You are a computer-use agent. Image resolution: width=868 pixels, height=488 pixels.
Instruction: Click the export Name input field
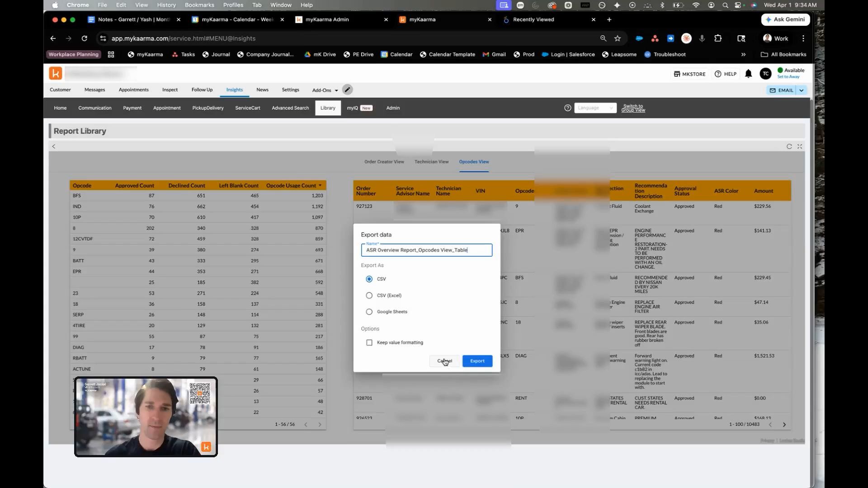click(427, 250)
